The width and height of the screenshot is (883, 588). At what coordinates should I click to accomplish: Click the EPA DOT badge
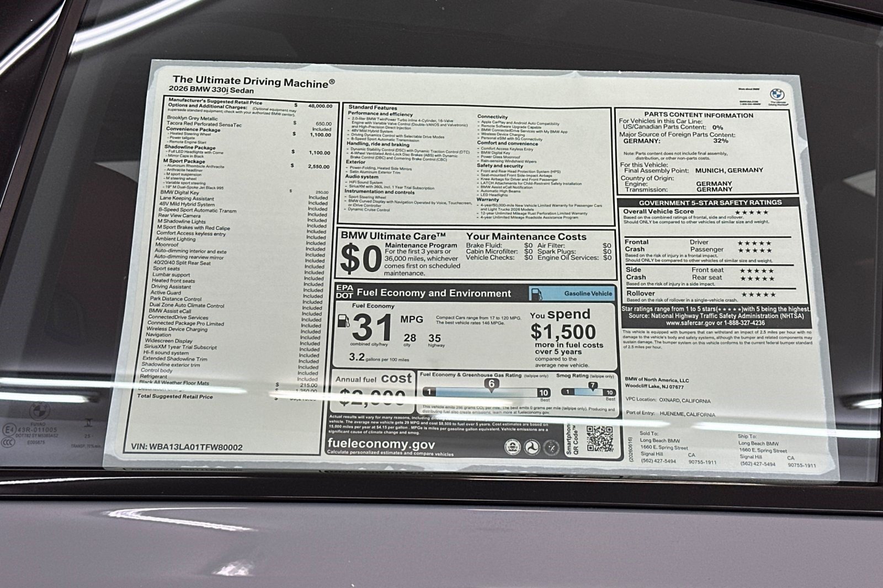[x=344, y=291]
